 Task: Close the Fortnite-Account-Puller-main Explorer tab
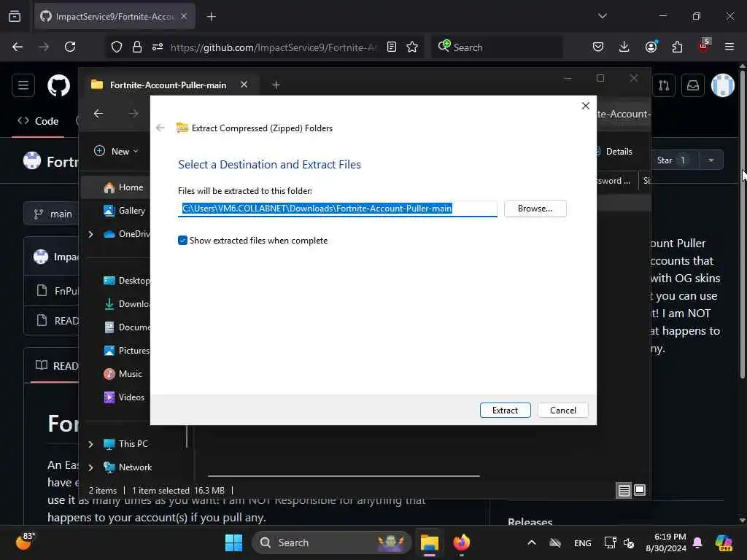pos(244,85)
